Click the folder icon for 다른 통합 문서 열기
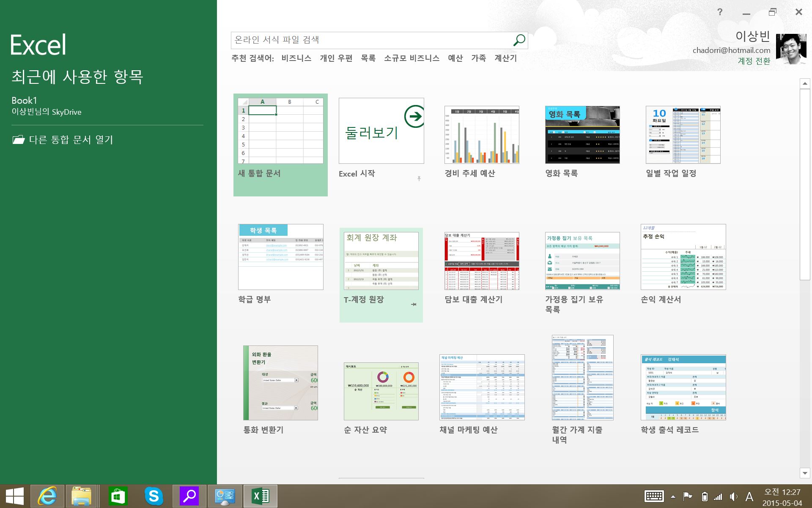Viewport: 812px width, 508px height. pyautogui.click(x=18, y=140)
